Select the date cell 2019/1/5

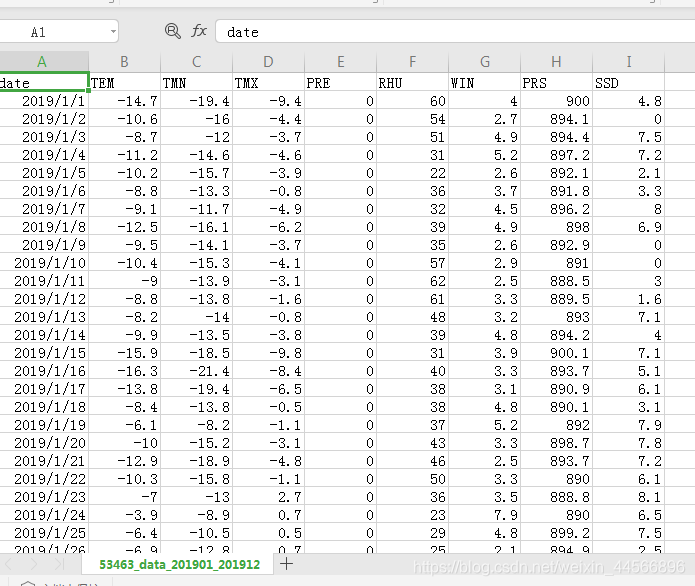pos(44,172)
